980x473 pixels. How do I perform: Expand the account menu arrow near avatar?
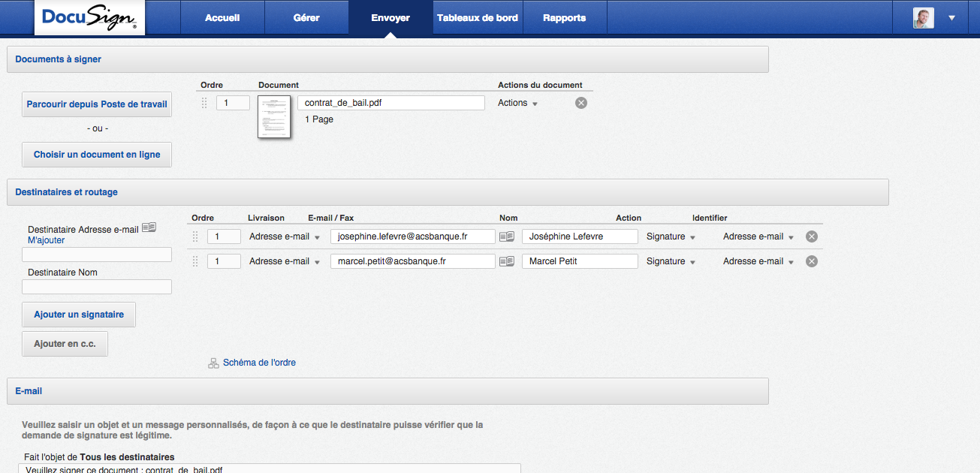coord(952,18)
